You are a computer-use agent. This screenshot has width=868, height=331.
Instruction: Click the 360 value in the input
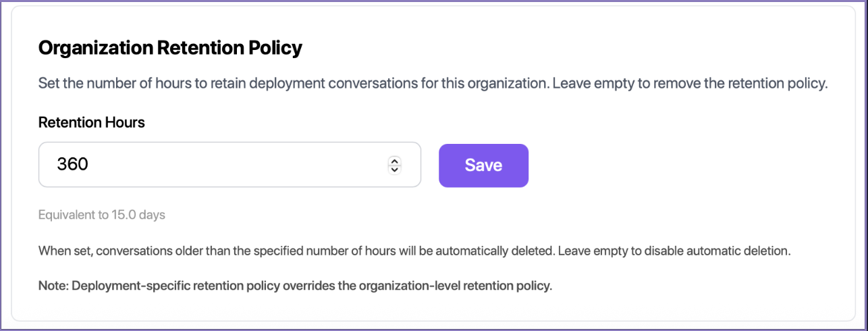(73, 165)
